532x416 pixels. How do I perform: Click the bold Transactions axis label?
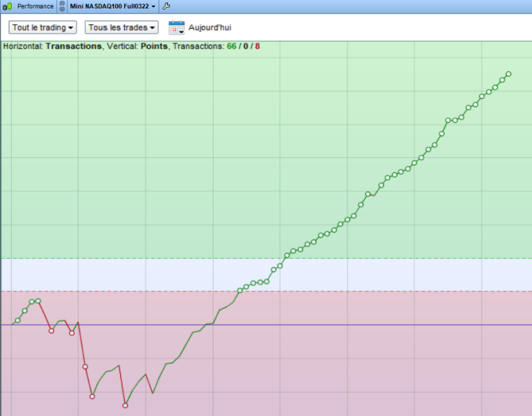point(73,46)
